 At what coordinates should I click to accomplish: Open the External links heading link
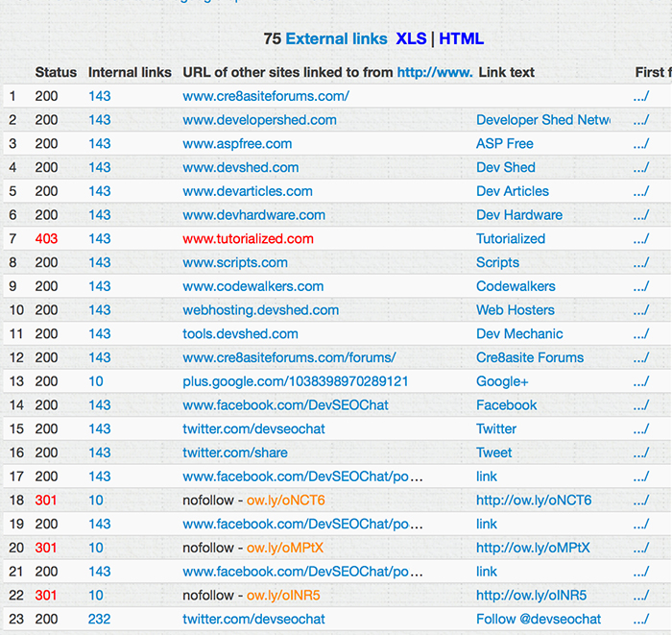click(x=336, y=39)
